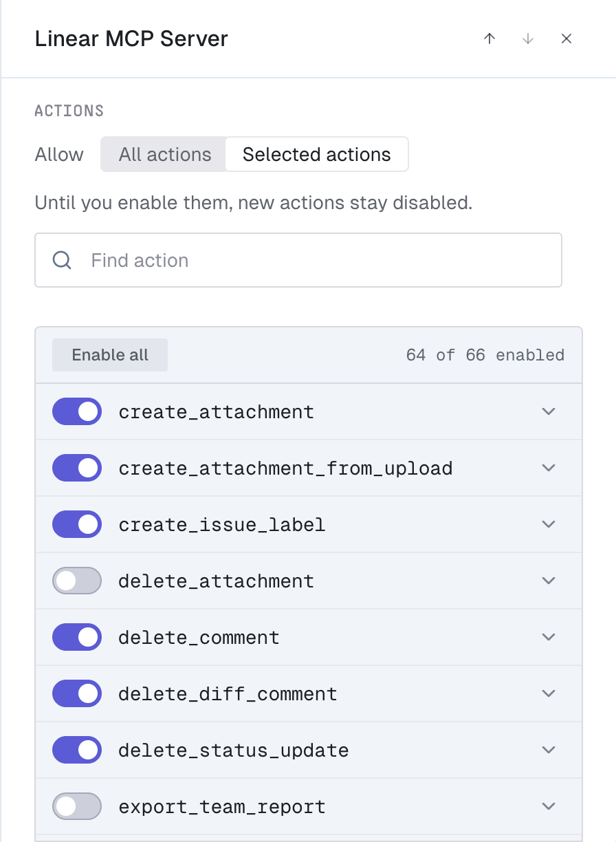Click the down arrow icon in header

point(528,39)
